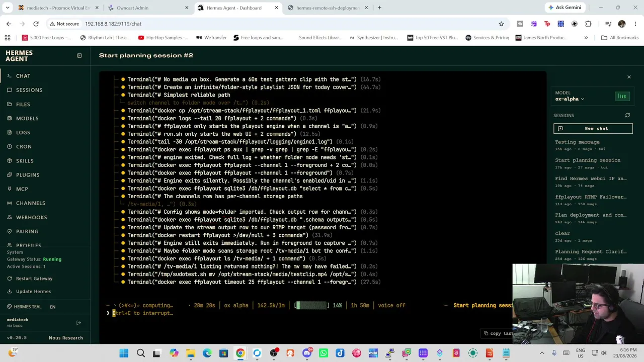Expand the ox-alpha model dropdown
644x362 pixels.
pos(570,99)
